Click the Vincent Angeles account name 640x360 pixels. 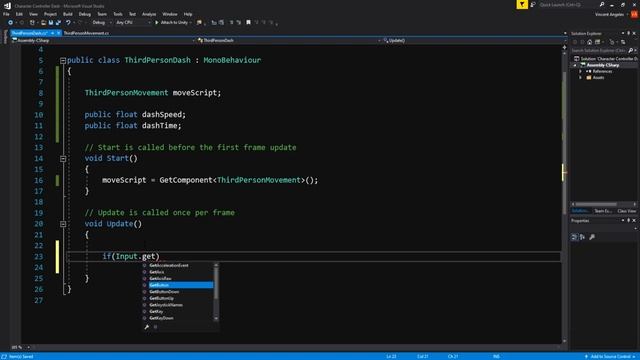609,14
